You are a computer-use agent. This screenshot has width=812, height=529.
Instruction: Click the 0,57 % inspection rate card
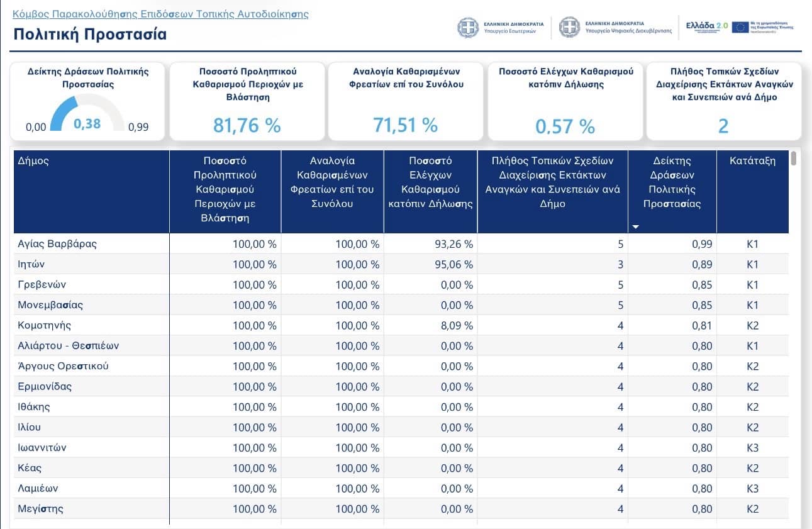click(565, 126)
